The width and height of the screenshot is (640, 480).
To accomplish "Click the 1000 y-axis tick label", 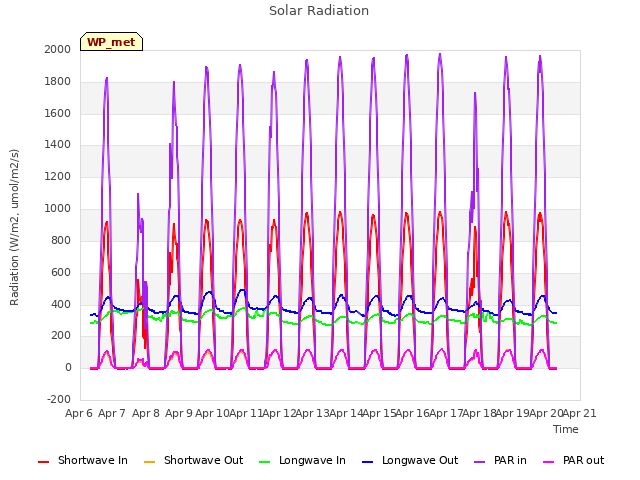I will tap(58, 209).
